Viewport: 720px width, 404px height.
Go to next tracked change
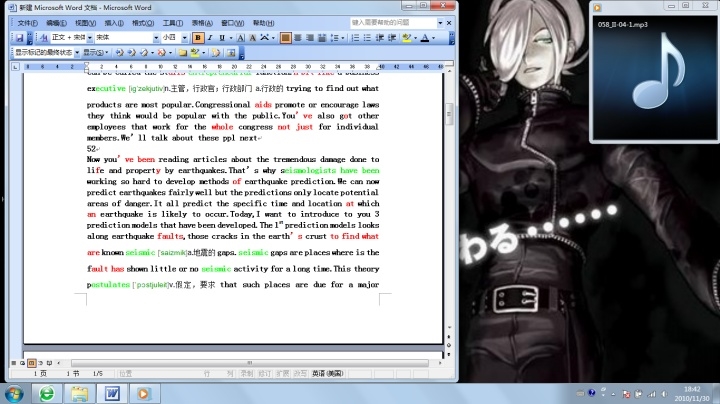click(132, 53)
